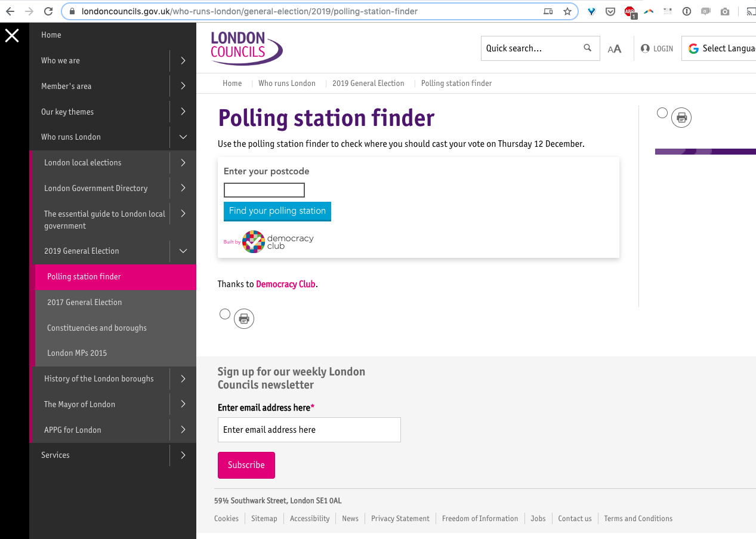756x539 pixels.
Task: Collapse the 2019 General Election submenu
Action: (183, 251)
